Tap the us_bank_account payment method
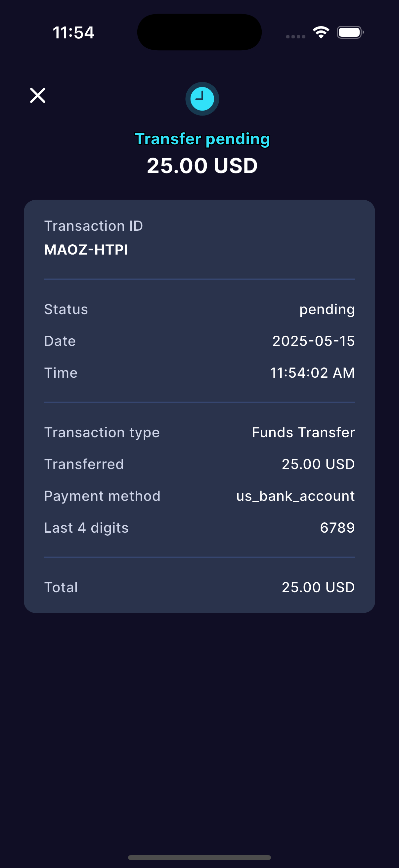This screenshot has width=399, height=868. 296,496
